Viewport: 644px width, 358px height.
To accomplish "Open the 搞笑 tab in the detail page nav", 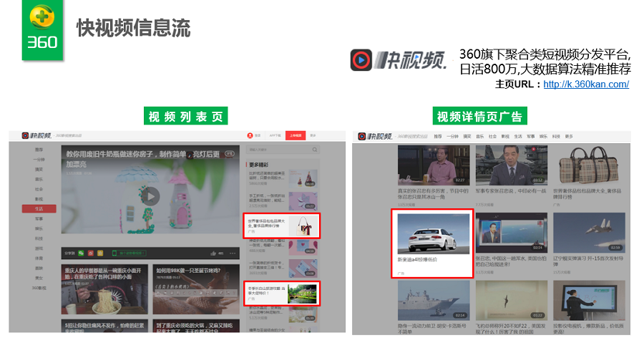I will [x=467, y=137].
